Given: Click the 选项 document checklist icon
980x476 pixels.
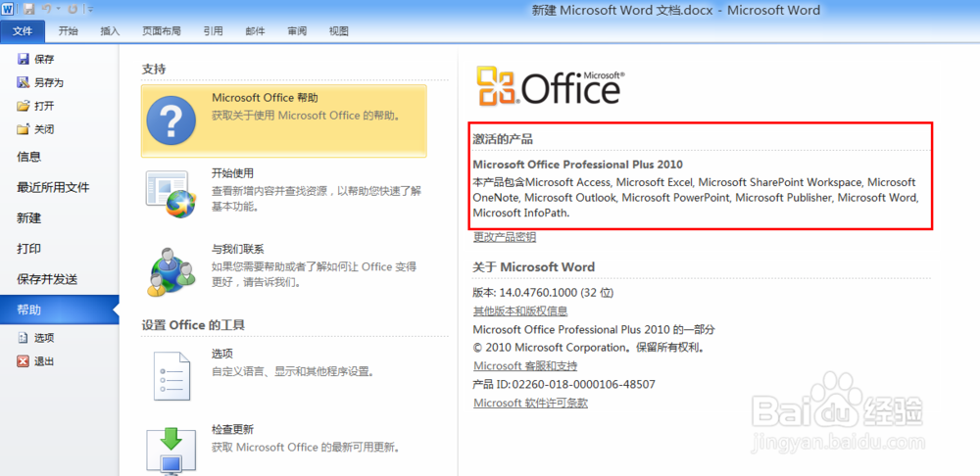Looking at the screenshot, I should [x=171, y=376].
